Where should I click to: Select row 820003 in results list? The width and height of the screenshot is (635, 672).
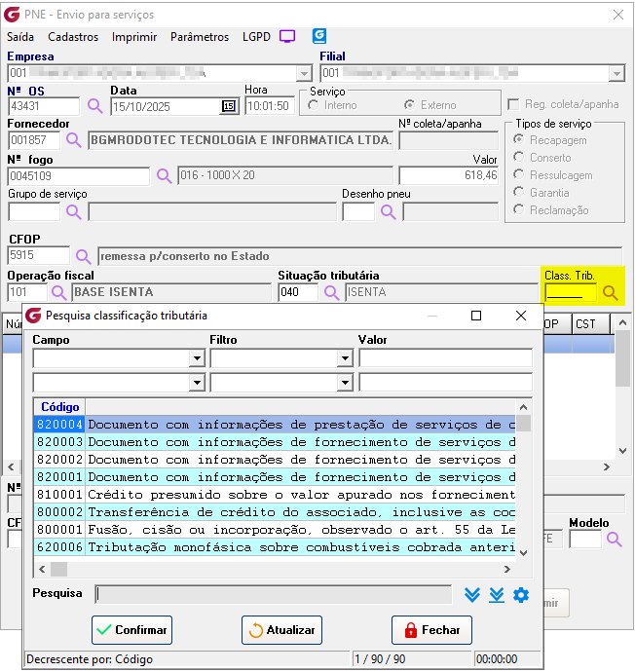[x=275, y=442]
